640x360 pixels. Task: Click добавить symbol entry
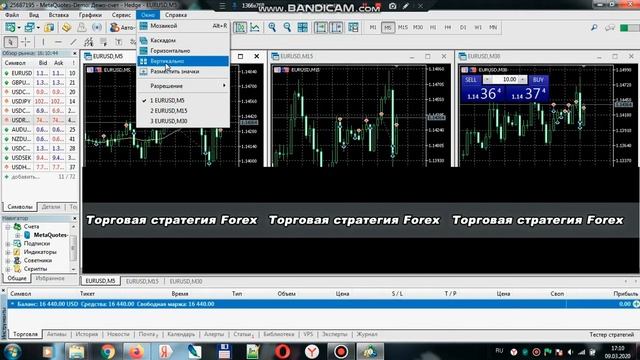(25, 177)
